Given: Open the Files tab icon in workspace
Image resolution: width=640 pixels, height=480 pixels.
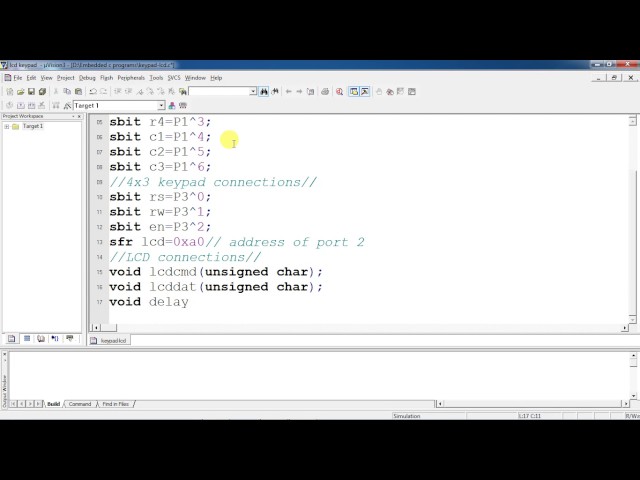Looking at the screenshot, I should click(11, 339).
